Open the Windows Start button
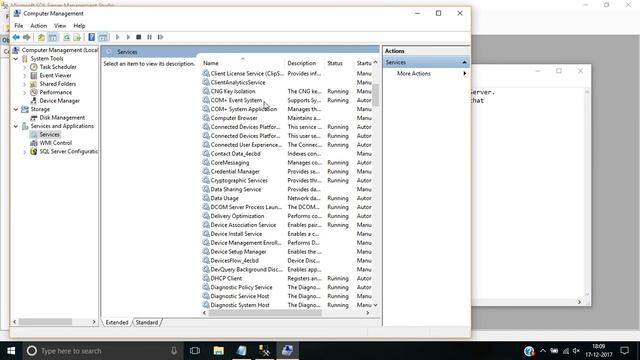Screen dimensions: 640x360 11,351
